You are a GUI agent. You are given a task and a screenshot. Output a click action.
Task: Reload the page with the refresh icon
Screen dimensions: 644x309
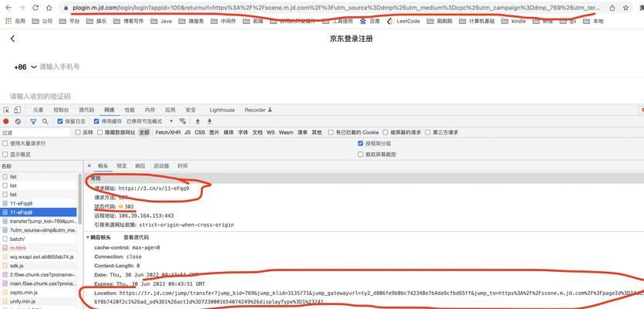click(35, 8)
